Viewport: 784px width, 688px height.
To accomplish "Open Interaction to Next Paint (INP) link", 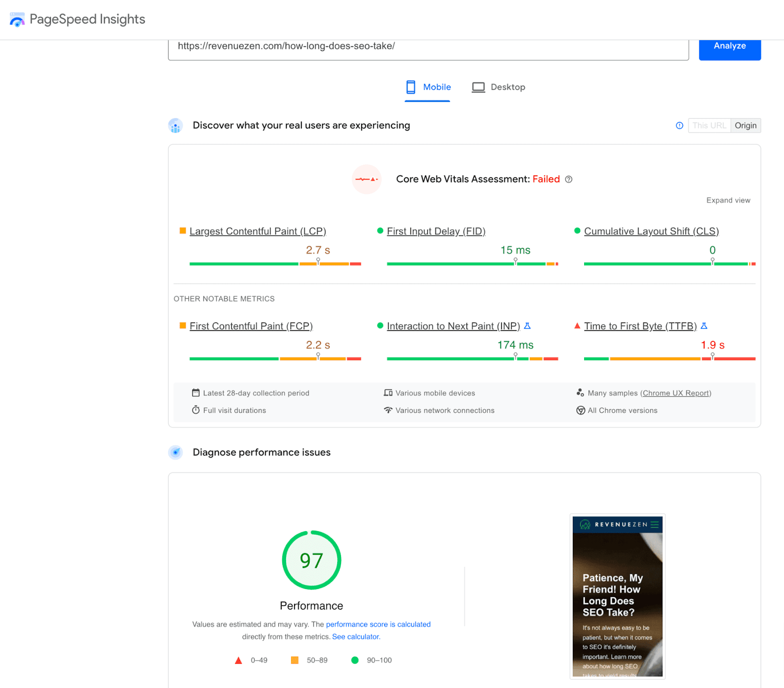I will [x=453, y=326].
